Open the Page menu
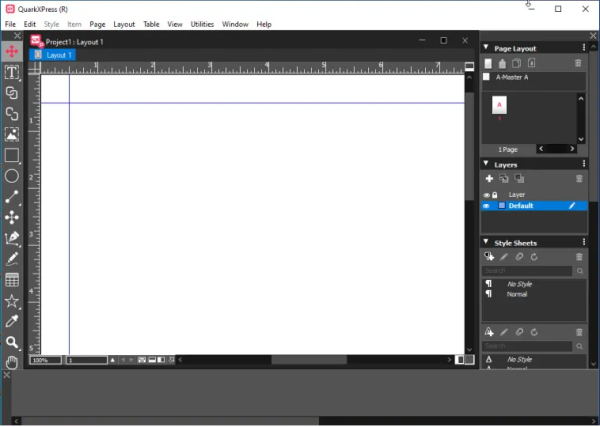Screen dimensions: 600x427 tap(98, 24)
